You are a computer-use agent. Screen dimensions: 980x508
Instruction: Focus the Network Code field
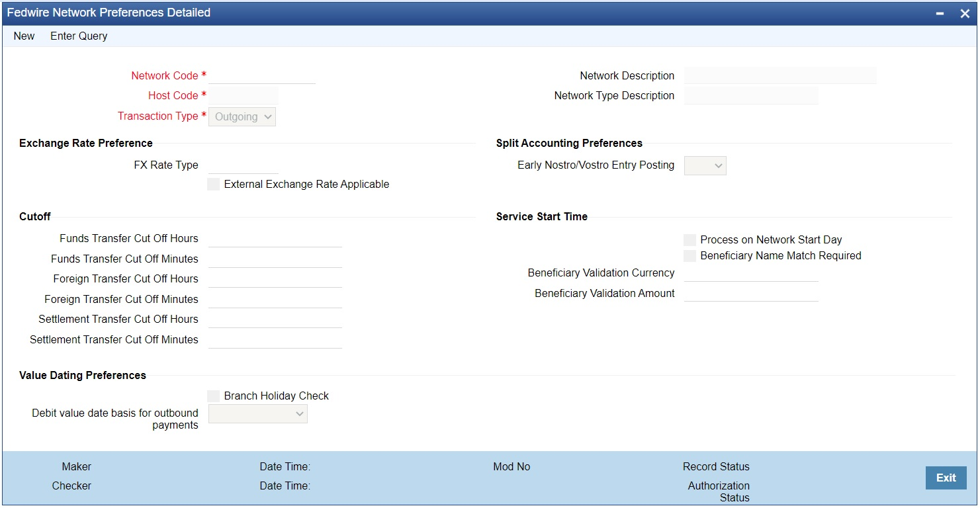262,75
